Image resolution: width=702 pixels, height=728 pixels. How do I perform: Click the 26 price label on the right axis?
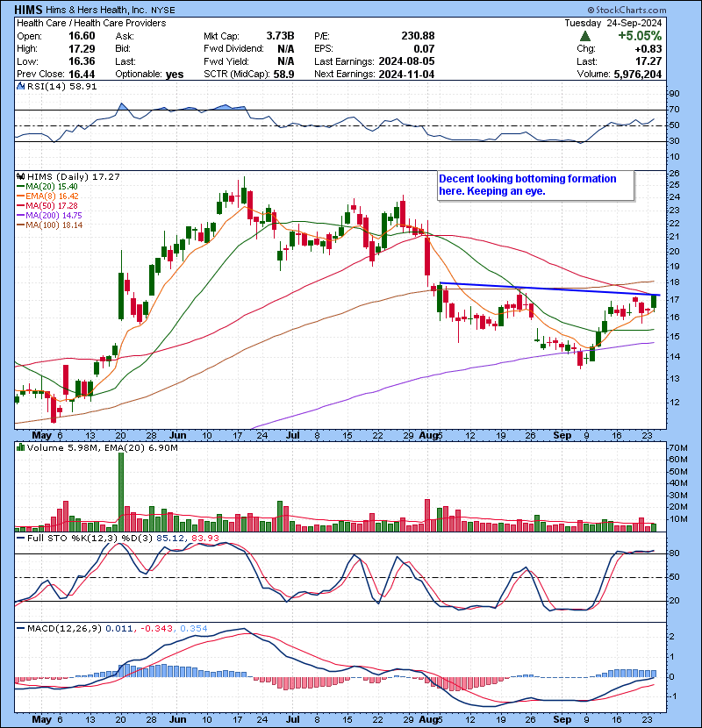(674, 173)
